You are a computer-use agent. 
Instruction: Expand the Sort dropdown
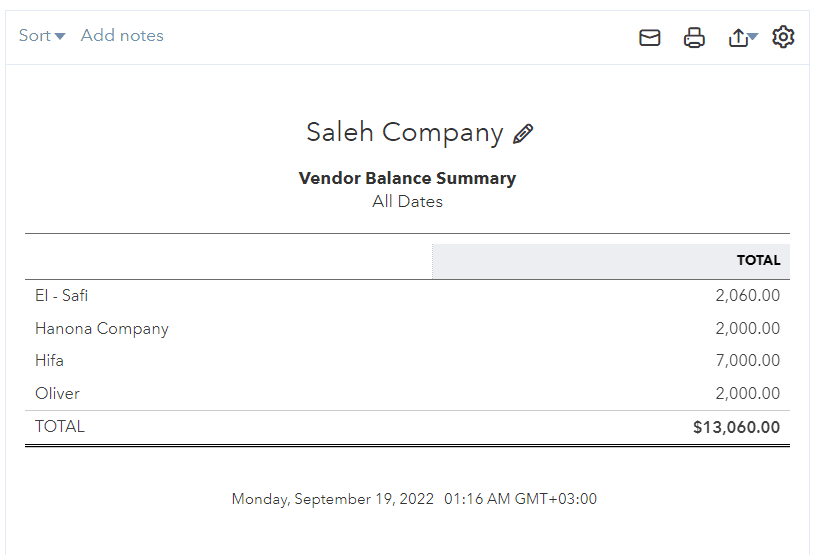tap(42, 35)
